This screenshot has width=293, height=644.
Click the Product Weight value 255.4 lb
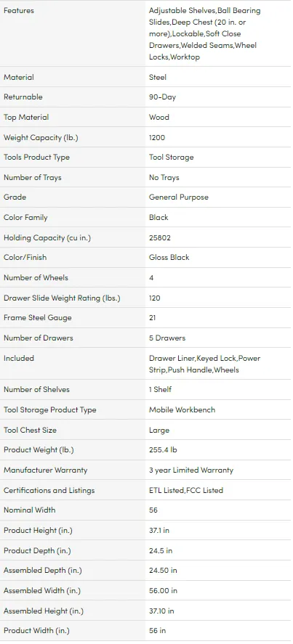163,450
